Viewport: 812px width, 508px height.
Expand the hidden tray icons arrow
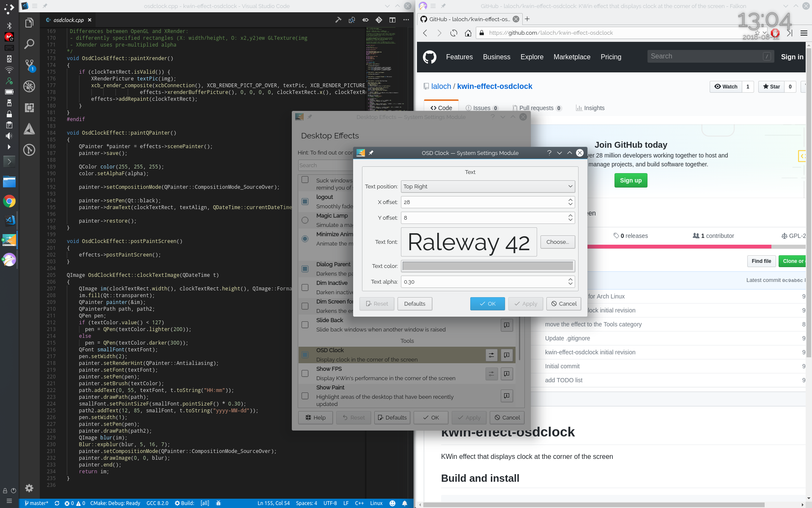click(x=9, y=147)
